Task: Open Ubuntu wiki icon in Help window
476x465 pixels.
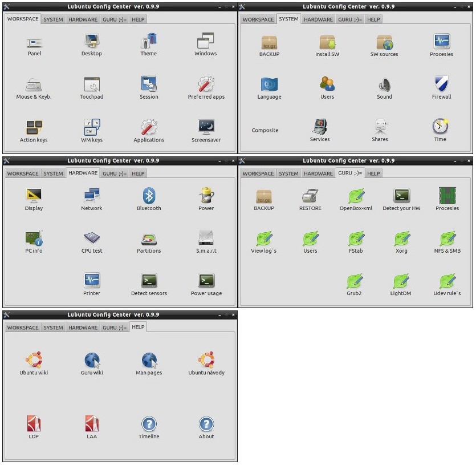Action: (34, 360)
